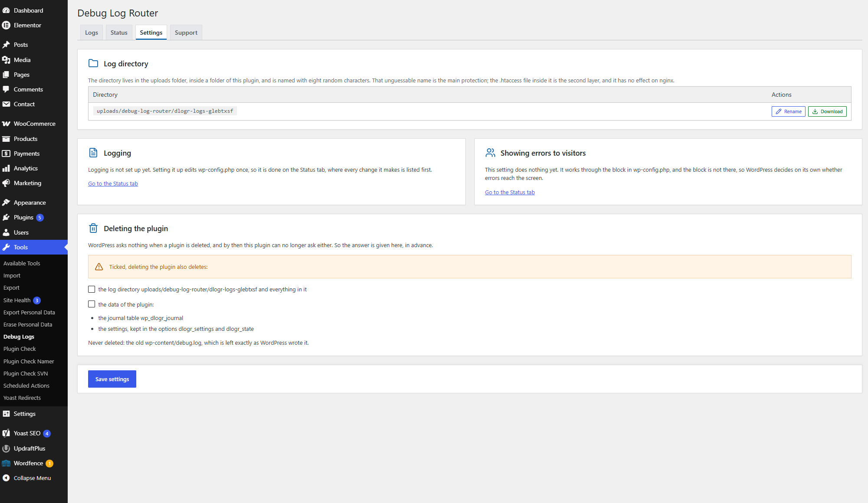Viewport: 868px width, 503px height.
Task: Click the Dashboard gauge icon
Action: 6,10
